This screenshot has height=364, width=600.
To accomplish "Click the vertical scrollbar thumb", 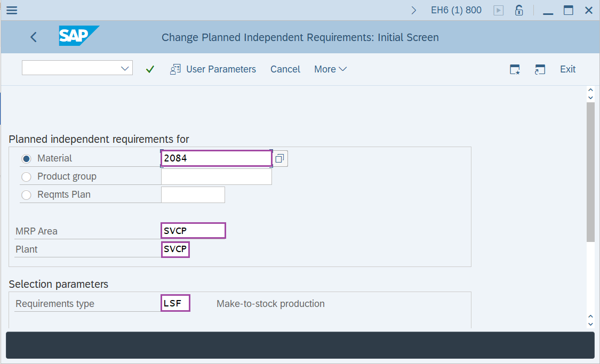I will click(x=590, y=171).
